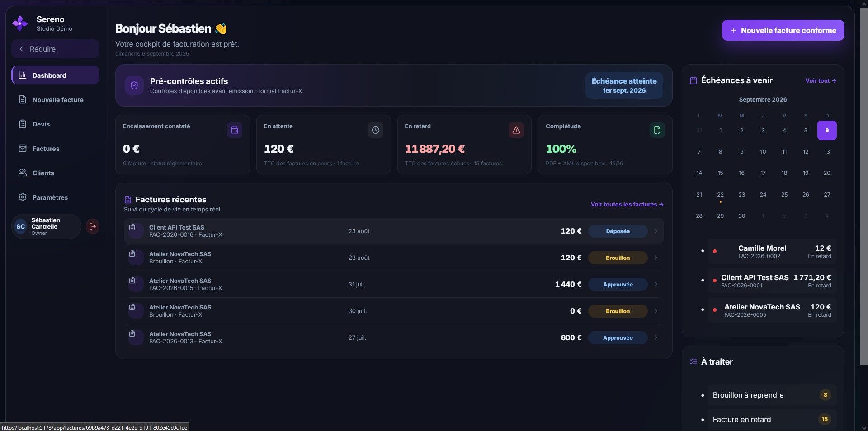Select day 6 in the September calendar

tap(827, 131)
